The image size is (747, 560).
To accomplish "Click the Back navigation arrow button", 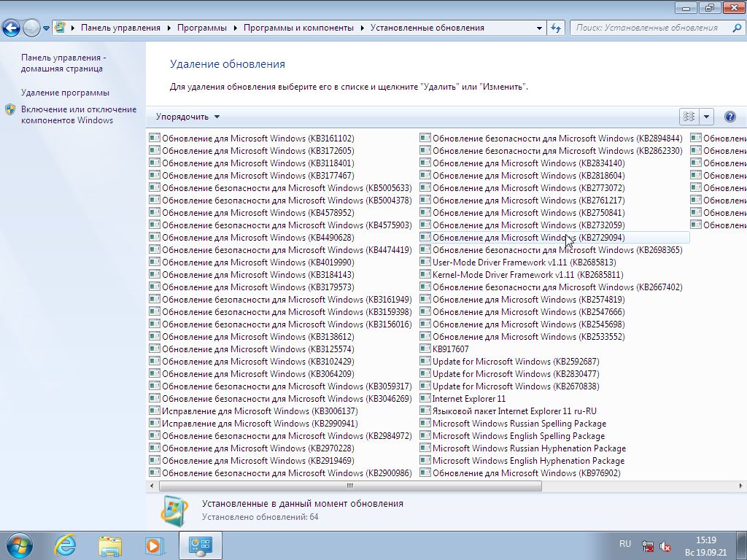I will click(x=11, y=28).
